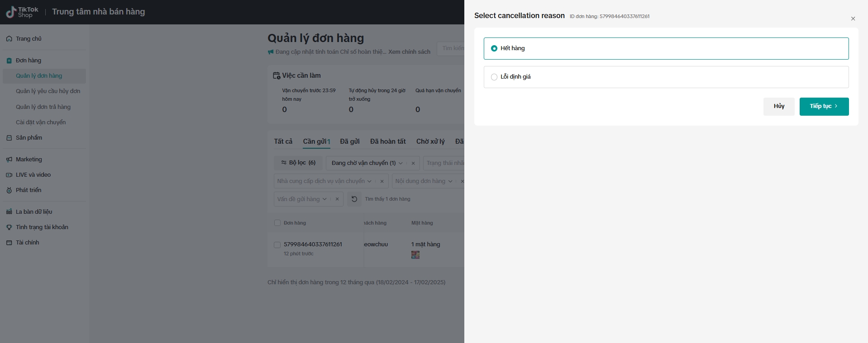
Task: Click the LIVE và video icon
Action: point(9,175)
